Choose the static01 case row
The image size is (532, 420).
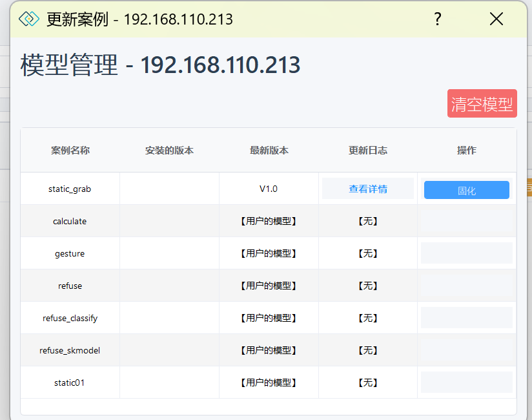point(70,383)
